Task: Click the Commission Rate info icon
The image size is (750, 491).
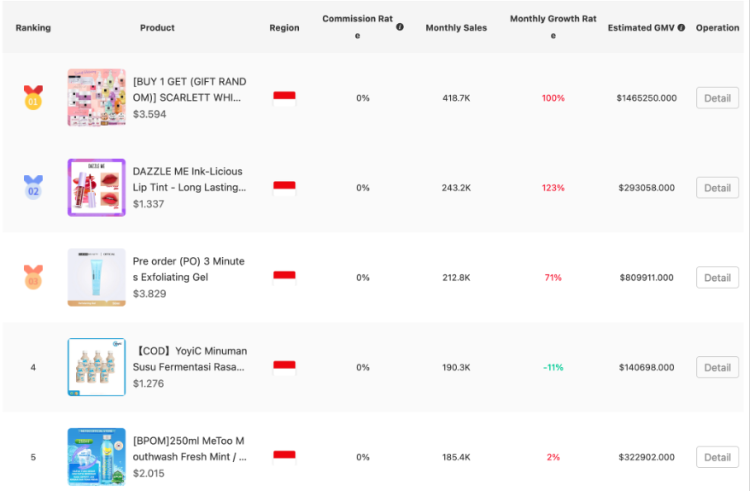Action: point(400,27)
